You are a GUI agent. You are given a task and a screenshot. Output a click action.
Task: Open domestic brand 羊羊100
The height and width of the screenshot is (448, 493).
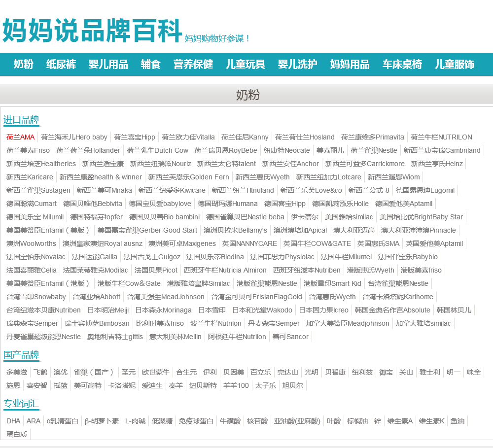point(236,385)
